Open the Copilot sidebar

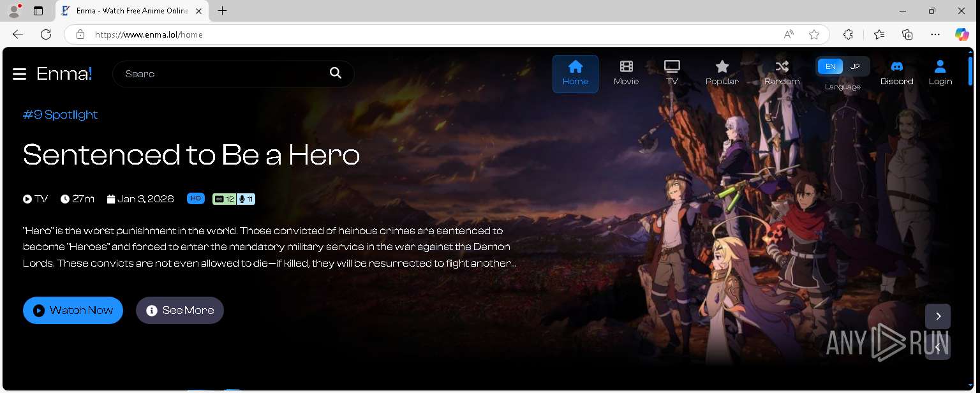coord(962,34)
